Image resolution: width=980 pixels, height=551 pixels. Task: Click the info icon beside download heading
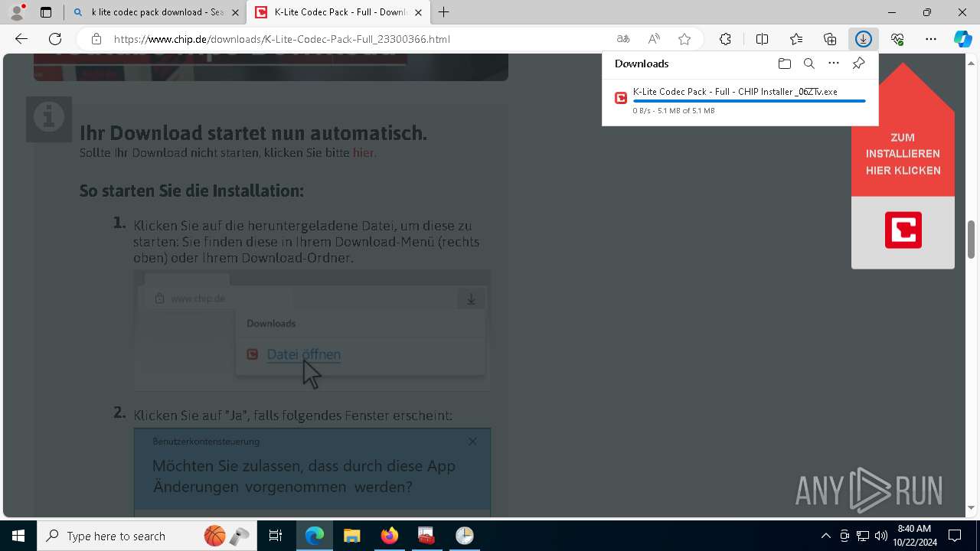49,119
